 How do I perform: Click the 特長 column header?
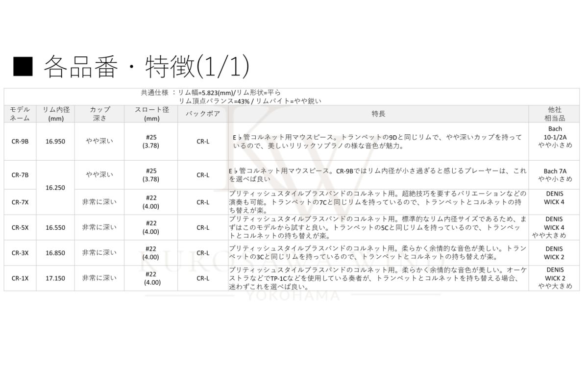tap(378, 114)
